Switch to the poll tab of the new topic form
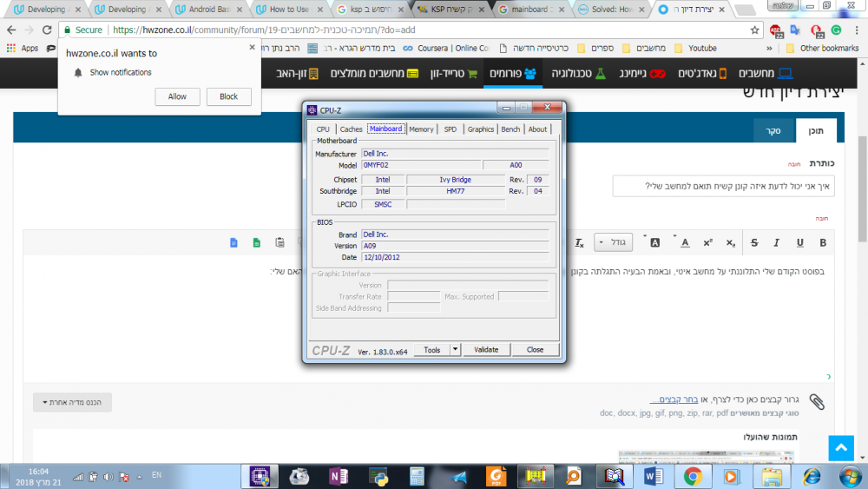 tap(773, 130)
